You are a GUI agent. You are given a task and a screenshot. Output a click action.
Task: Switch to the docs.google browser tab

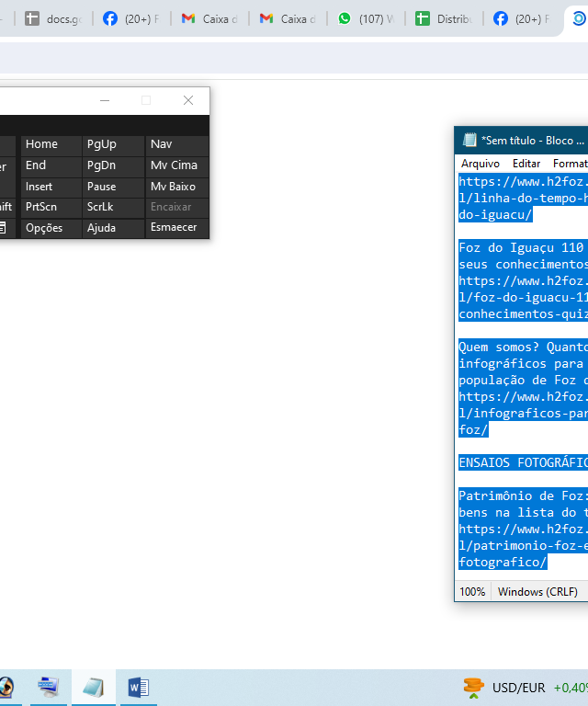[x=53, y=18]
